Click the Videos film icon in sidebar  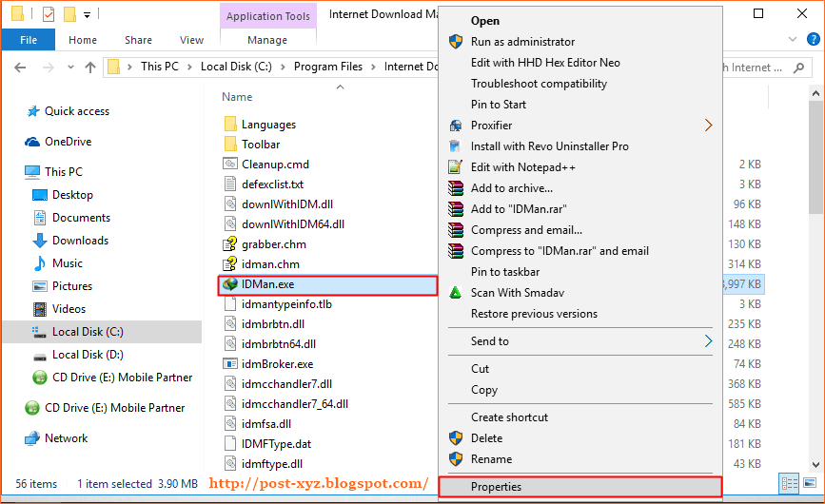[39, 309]
